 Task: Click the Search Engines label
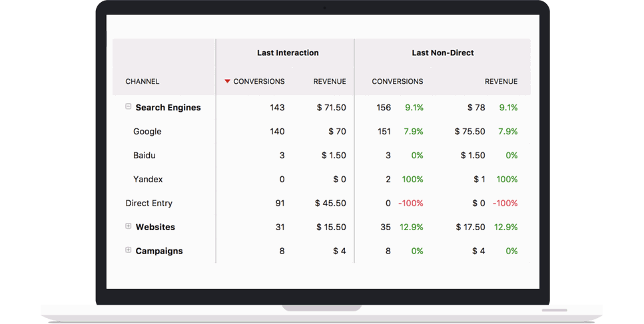point(168,107)
